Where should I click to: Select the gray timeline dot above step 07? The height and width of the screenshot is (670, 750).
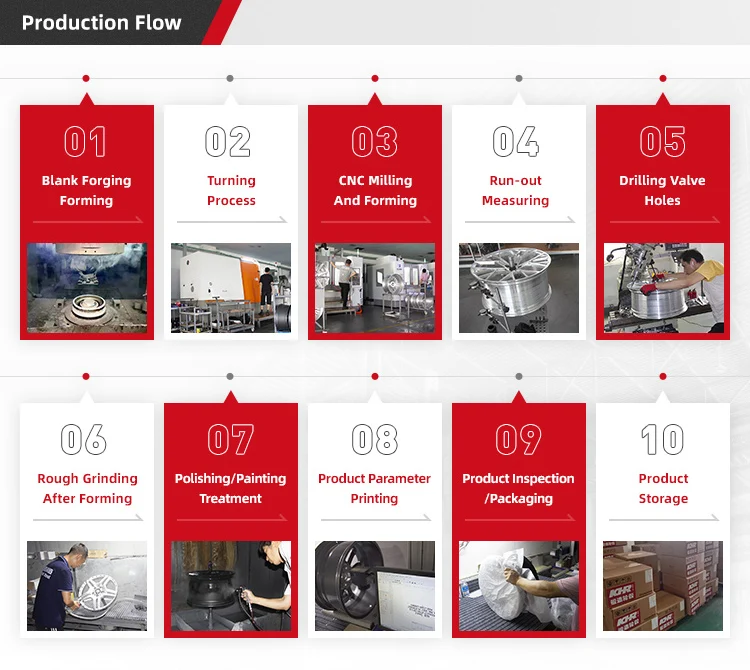click(230, 376)
